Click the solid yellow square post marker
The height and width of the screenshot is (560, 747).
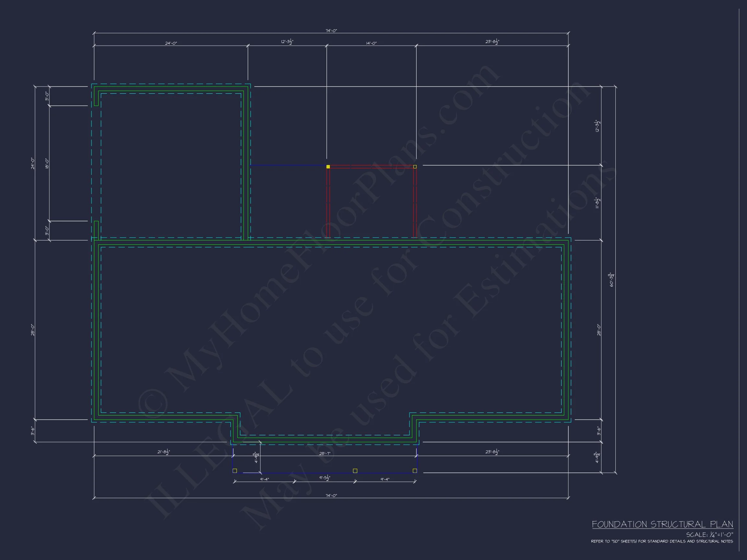point(328,167)
